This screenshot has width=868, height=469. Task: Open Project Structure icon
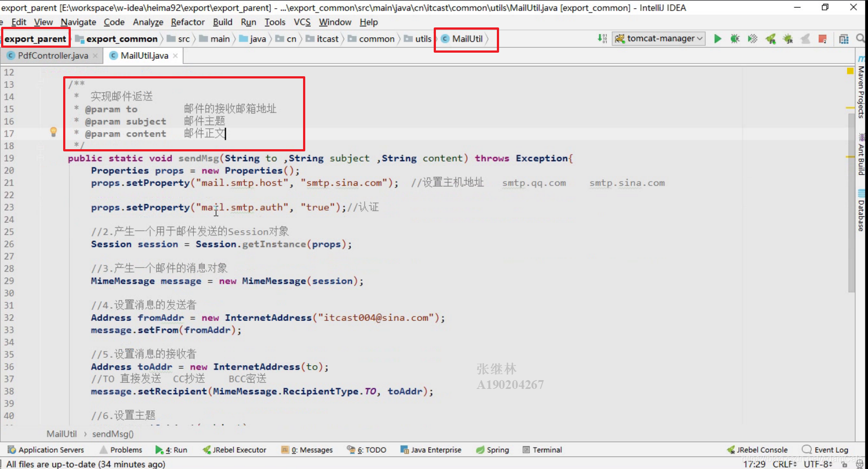(x=844, y=38)
